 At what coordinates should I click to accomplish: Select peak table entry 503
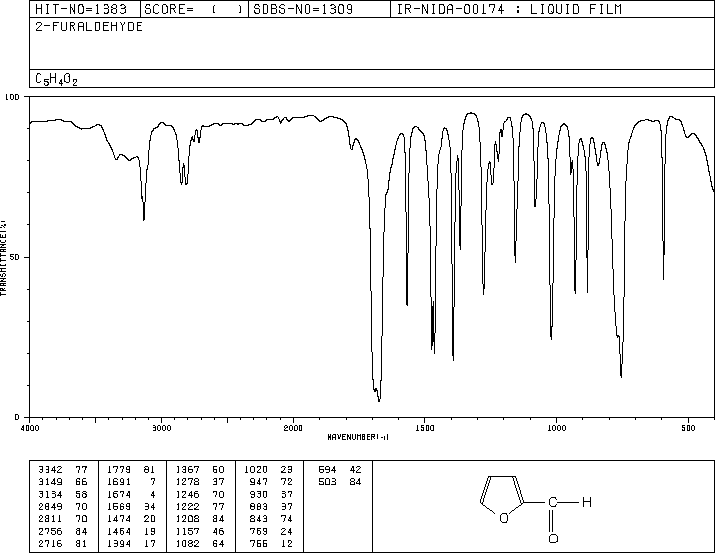click(327, 482)
